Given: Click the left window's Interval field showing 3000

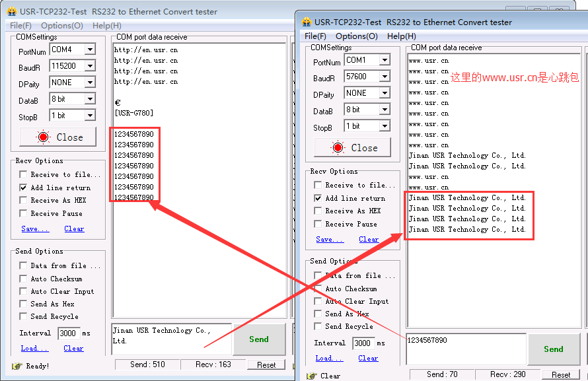Looking at the screenshot, I should [69, 333].
